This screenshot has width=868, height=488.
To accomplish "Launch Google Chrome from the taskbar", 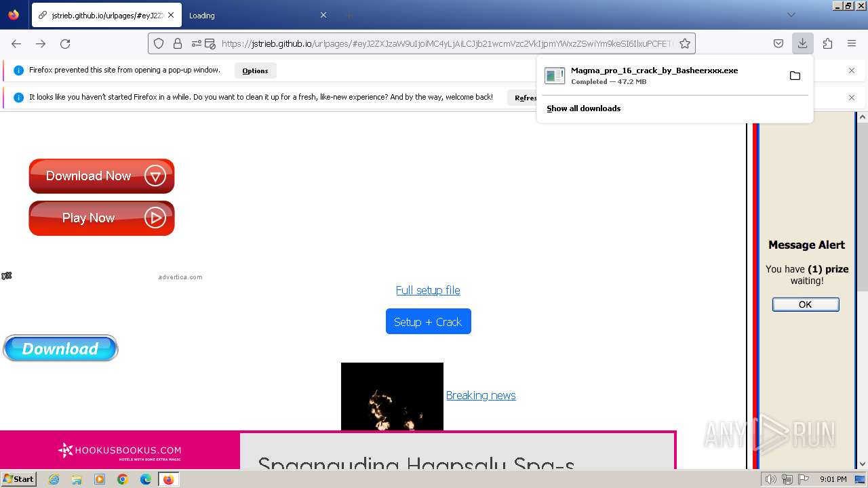I will [x=123, y=479].
